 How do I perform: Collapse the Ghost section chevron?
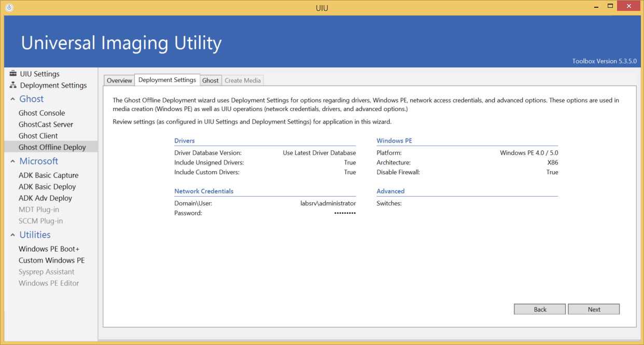[13, 99]
